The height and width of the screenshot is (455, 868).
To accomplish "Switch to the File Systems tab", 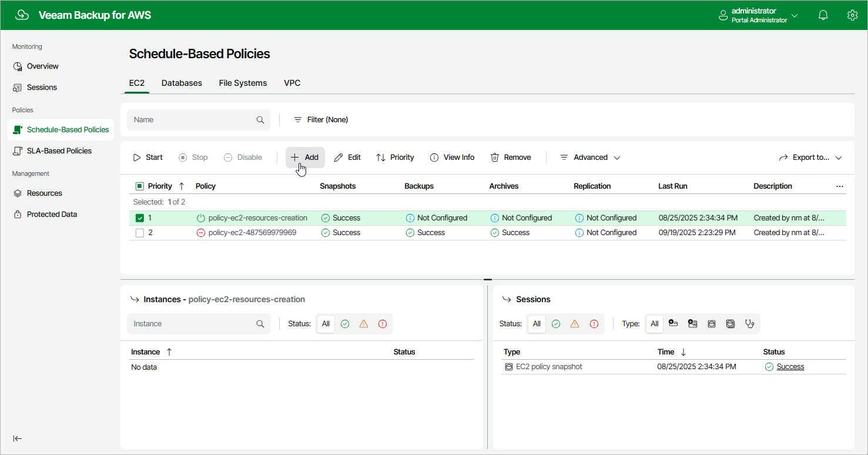I will [243, 83].
